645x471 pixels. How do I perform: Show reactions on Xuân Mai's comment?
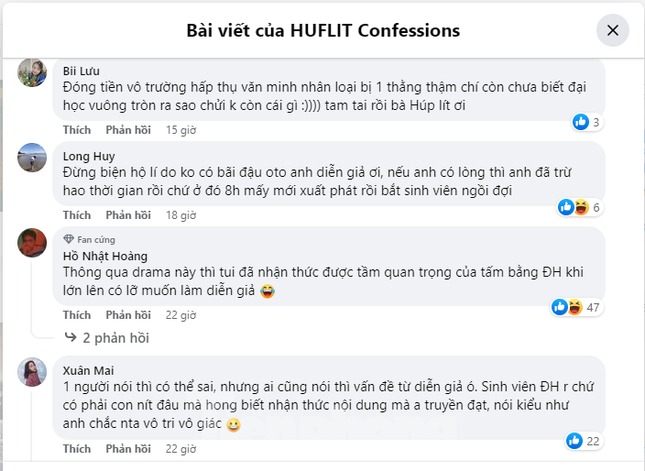click(585, 440)
